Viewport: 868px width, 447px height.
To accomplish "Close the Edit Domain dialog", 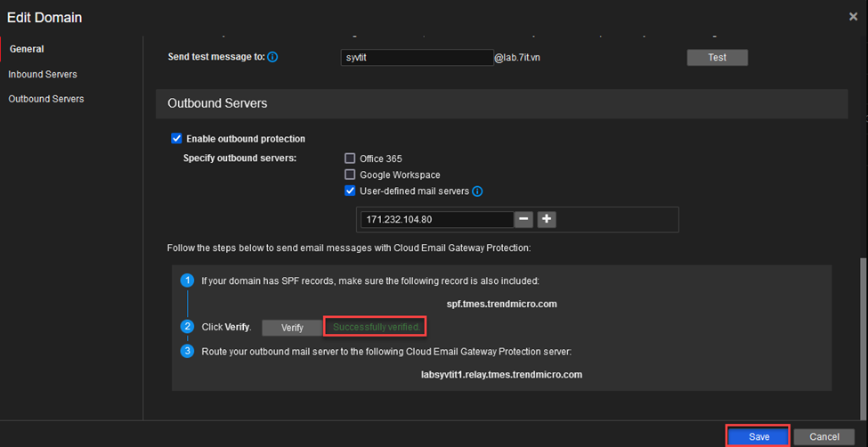I will (853, 17).
